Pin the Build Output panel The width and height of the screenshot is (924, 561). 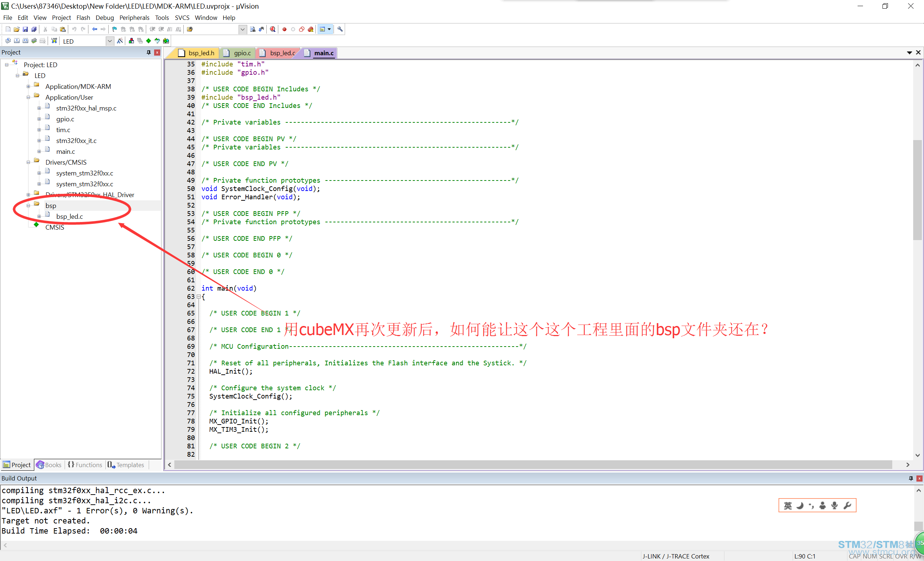911,478
